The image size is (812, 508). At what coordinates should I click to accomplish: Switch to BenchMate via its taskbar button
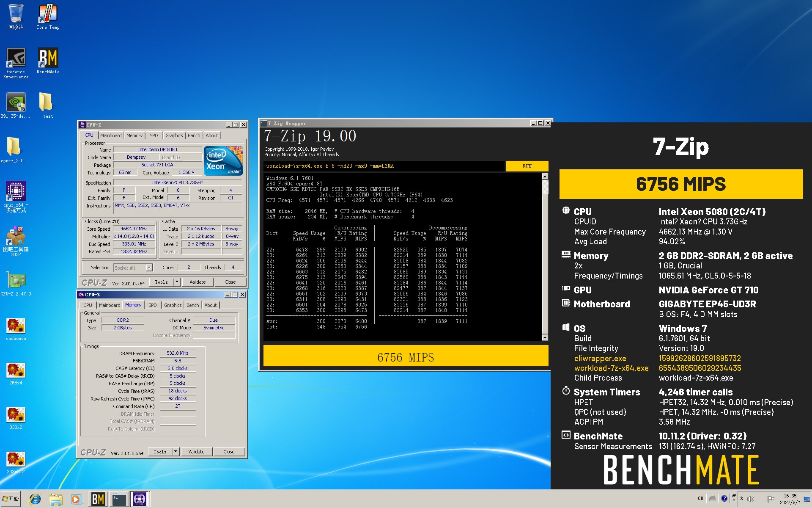point(98,499)
